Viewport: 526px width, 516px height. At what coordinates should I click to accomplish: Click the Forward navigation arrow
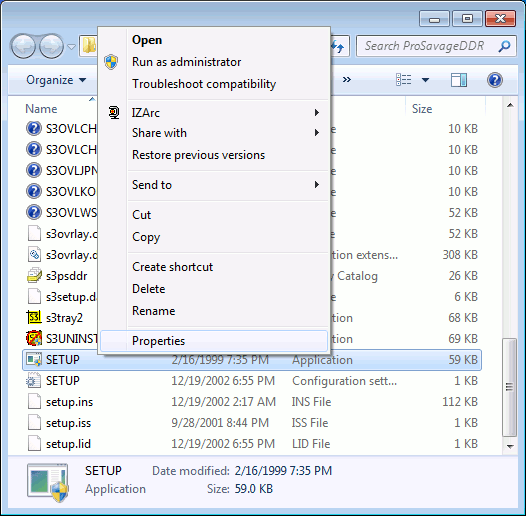point(51,46)
